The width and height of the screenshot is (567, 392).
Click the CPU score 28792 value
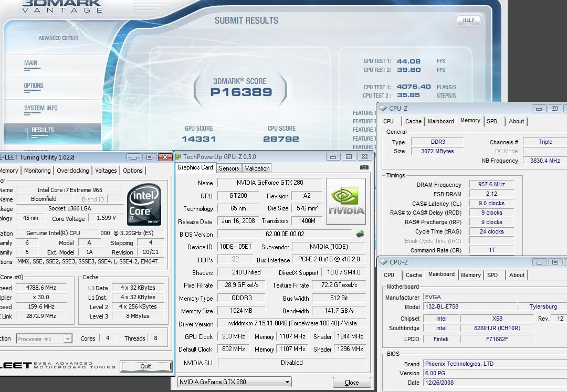pyautogui.click(x=281, y=139)
